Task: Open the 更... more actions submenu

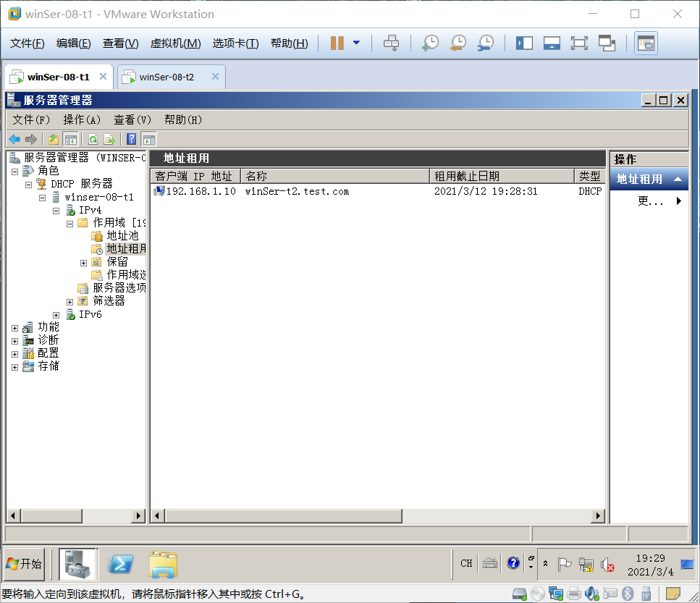Action: click(659, 201)
